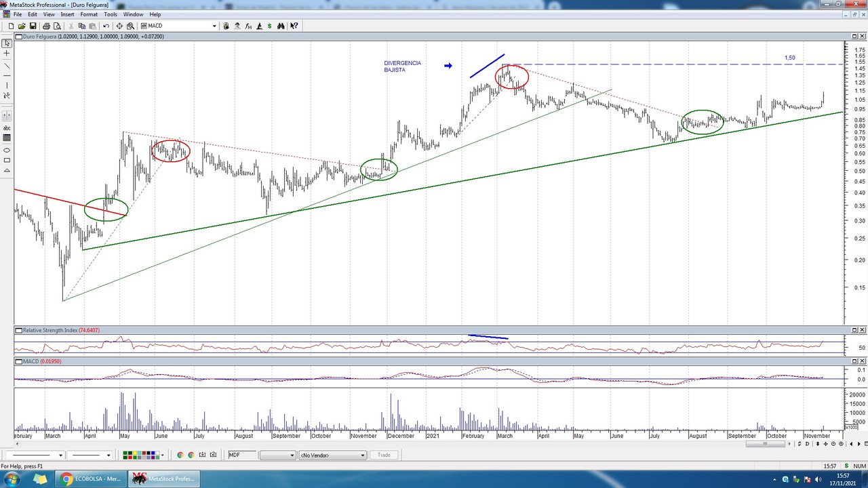Click the Trade button

pos(384,455)
